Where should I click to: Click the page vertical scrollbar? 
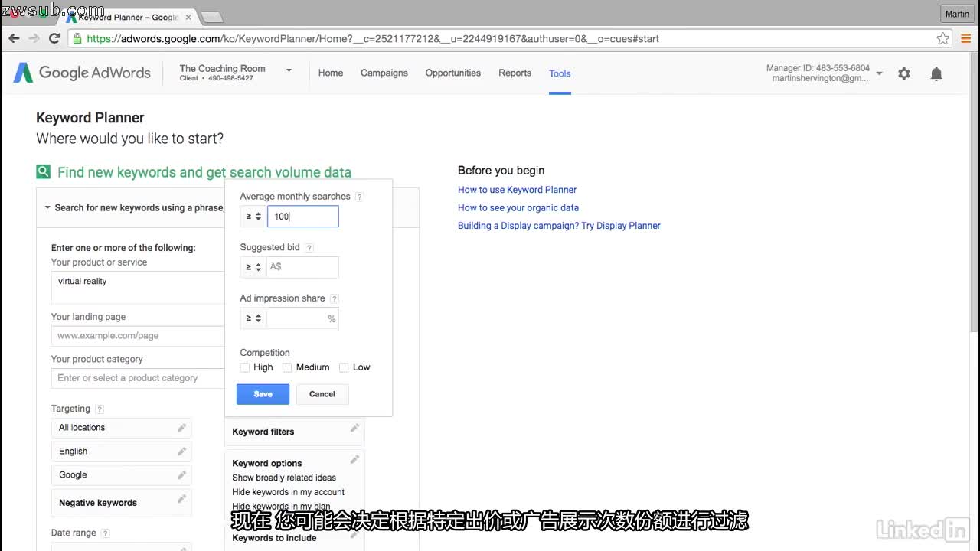click(x=974, y=191)
